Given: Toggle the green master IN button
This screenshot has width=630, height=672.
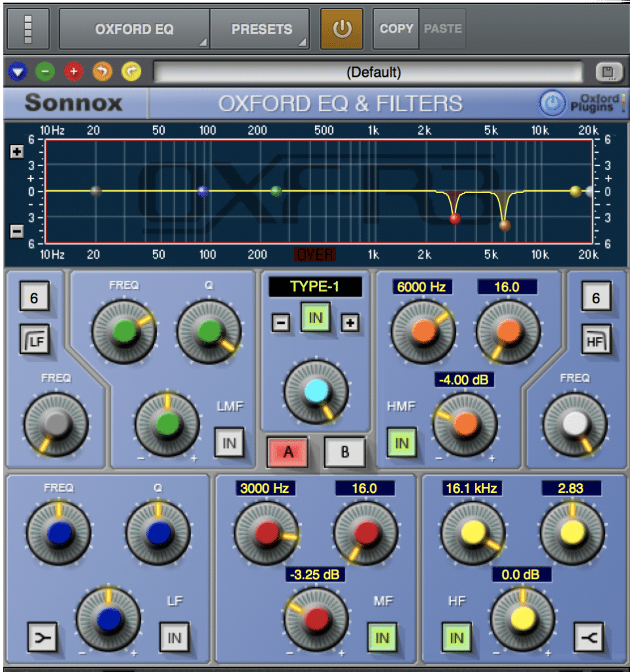Looking at the screenshot, I should point(316,318).
